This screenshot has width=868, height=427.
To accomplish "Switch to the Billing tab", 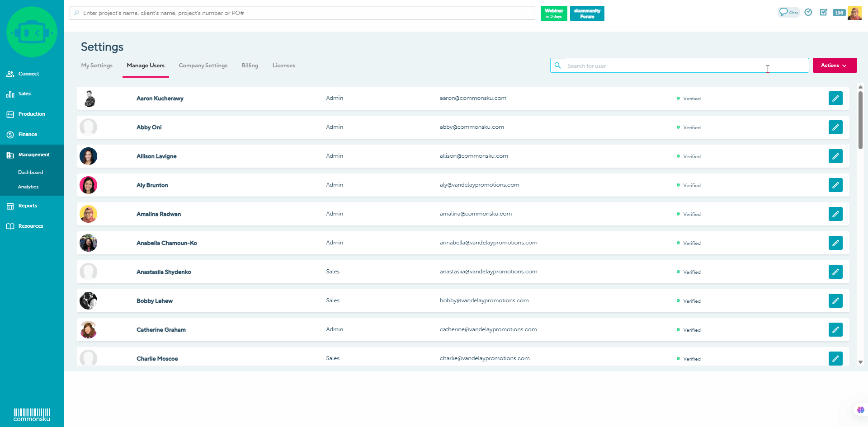I will point(250,65).
